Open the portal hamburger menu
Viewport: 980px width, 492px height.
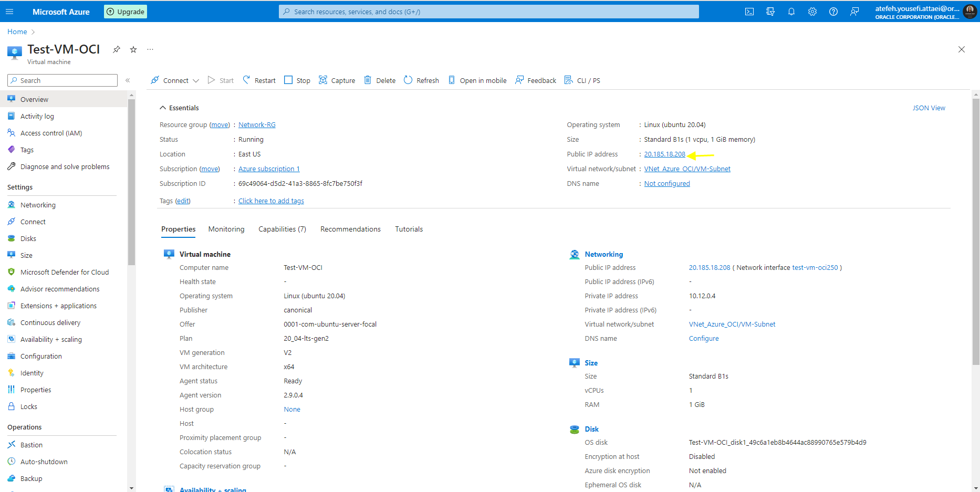[9, 12]
